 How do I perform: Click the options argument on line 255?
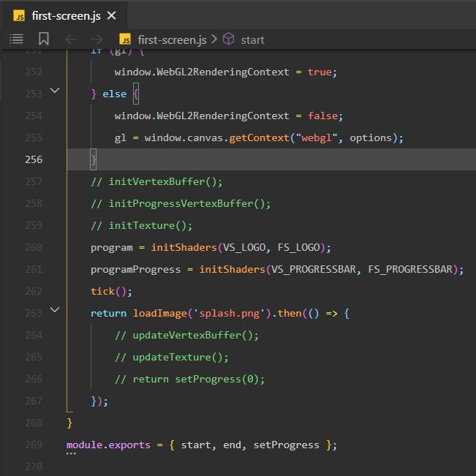(x=371, y=137)
